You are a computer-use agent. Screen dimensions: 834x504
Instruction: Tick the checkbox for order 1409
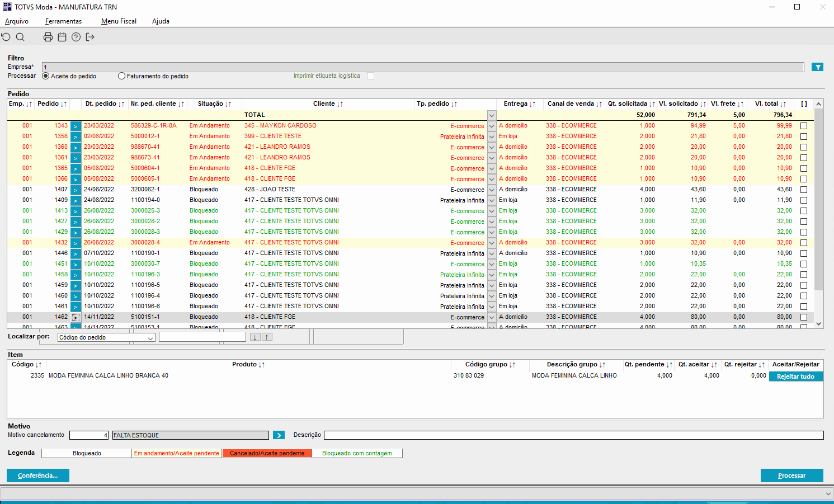(804, 200)
